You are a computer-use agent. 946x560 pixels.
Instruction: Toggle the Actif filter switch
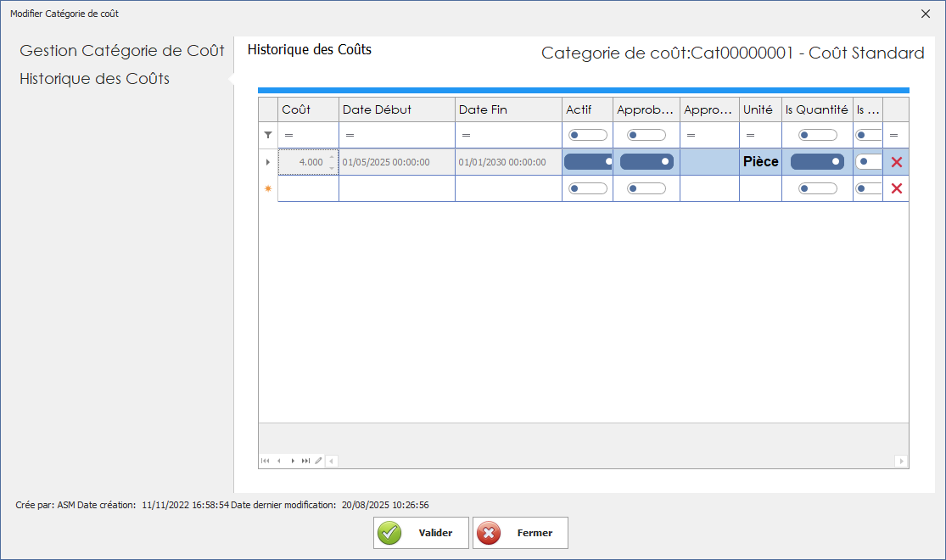[588, 135]
